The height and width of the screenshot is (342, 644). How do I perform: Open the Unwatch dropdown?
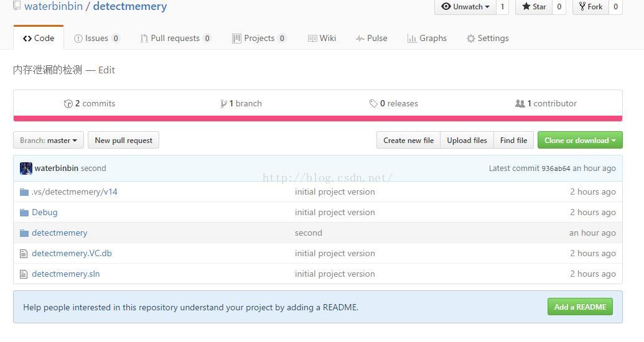coord(465,7)
